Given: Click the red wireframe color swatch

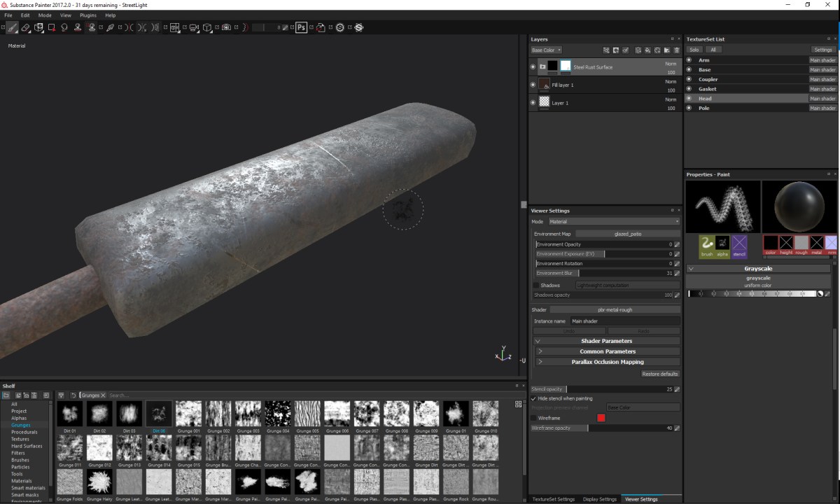Looking at the screenshot, I should click(601, 418).
